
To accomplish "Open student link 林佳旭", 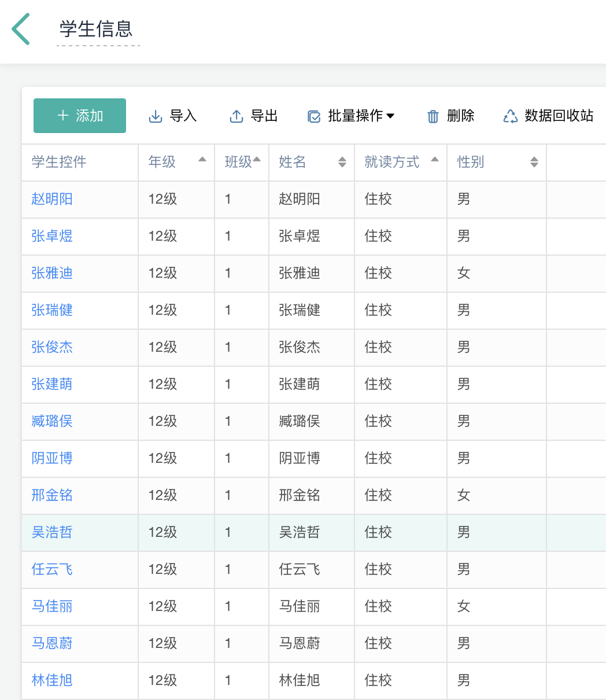I will coord(52,680).
